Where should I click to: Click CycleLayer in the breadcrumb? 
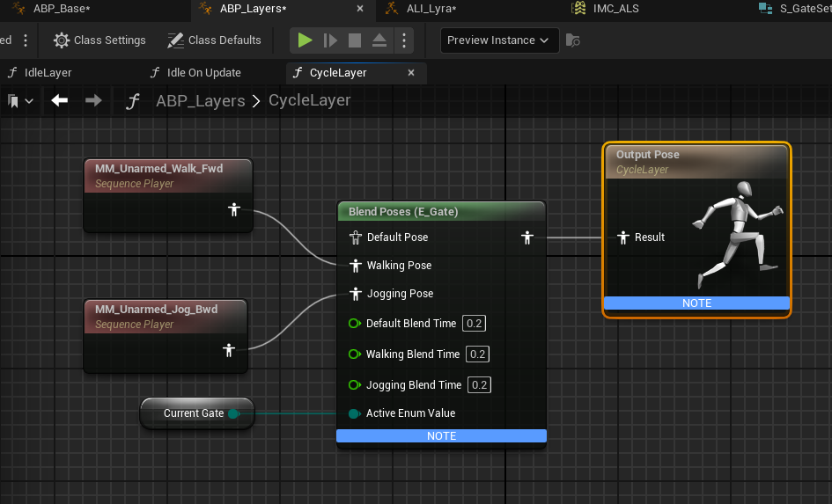[309, 100]
